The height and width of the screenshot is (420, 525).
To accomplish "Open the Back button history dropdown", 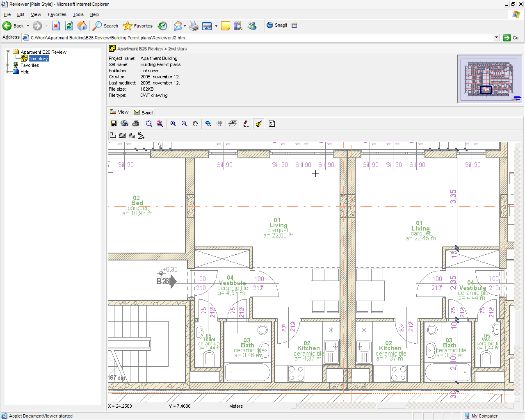I will 28,26.
